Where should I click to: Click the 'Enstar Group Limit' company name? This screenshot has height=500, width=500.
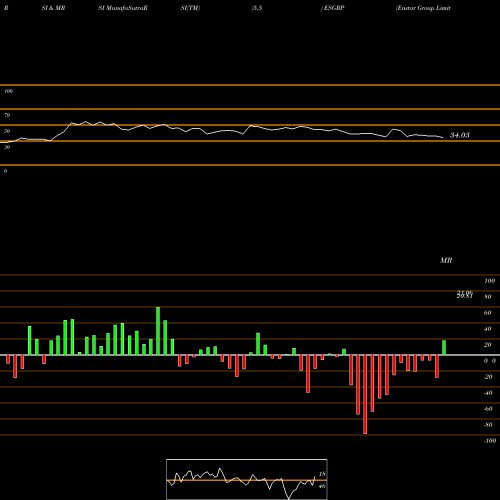point(423,8)
